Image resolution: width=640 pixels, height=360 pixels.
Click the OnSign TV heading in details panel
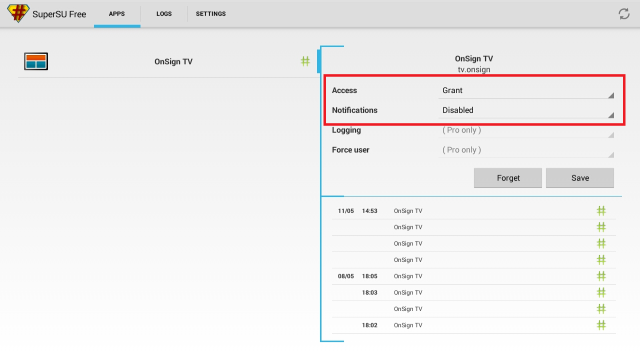pyautogui.click(x=474, y=59)
